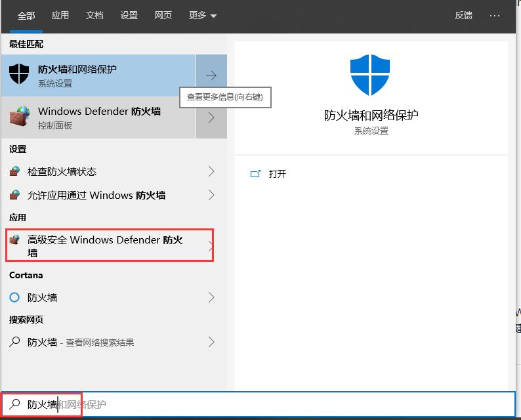Expand chevron for 检查防火墙状态
Image resolution: width=521 pixels, height=420 pixels.
pyautogui.click(x=211, y=171)
